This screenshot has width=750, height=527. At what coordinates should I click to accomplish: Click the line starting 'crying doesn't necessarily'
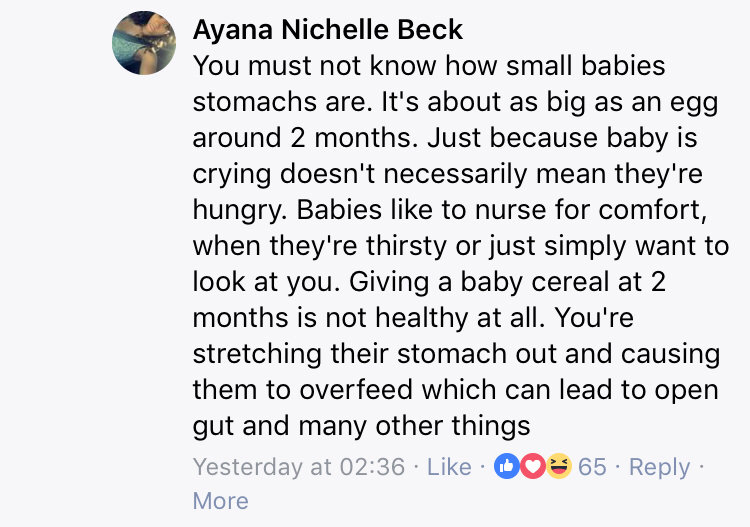448,175
